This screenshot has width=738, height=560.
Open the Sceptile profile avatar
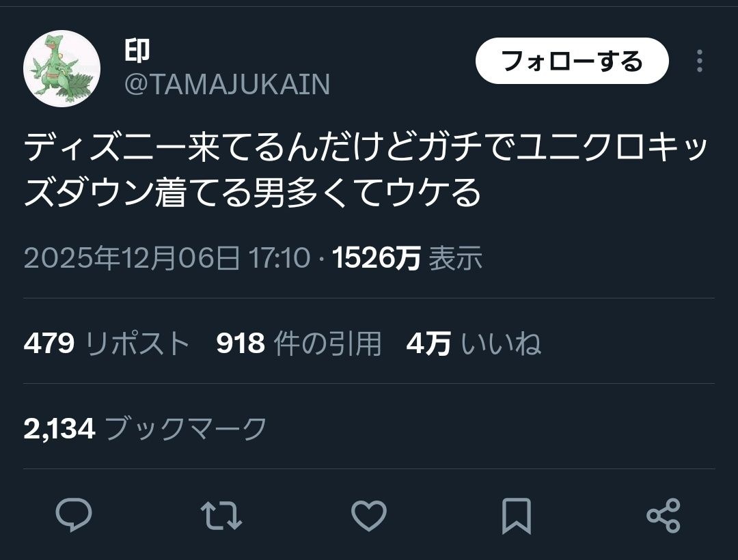(61, 69)
